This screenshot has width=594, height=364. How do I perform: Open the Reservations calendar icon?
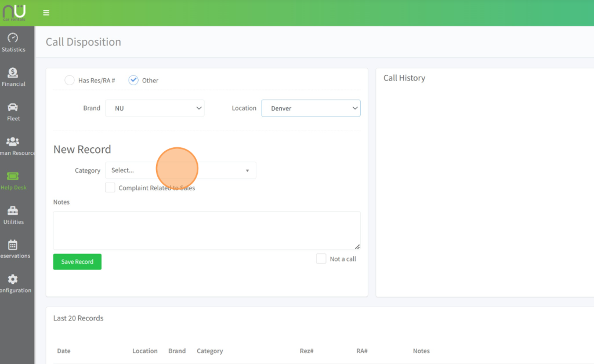[13, 245]
